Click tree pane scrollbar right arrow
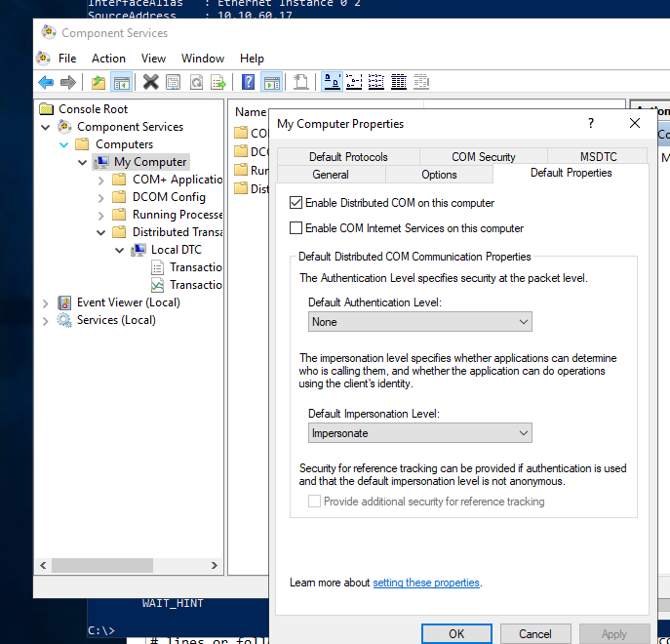The image size is (670, 644). [215, 565]
